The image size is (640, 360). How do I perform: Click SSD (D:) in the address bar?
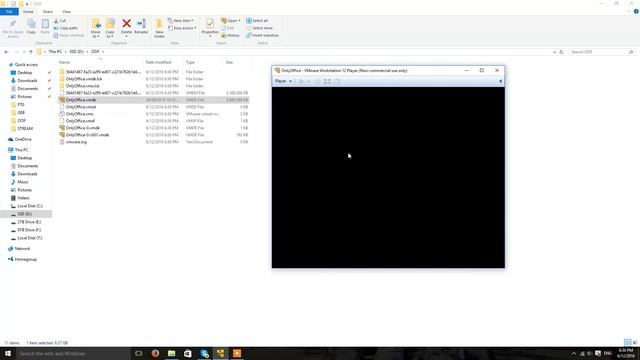[x=76, y=52]
